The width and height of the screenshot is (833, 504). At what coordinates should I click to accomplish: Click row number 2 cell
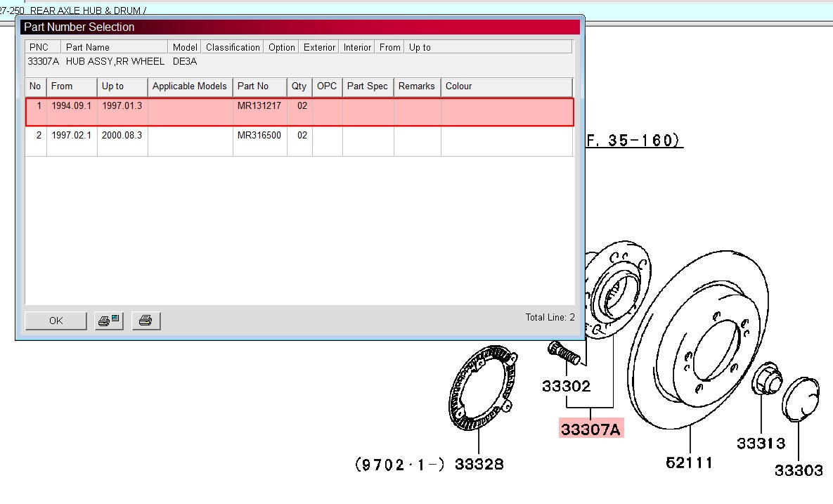36,141
